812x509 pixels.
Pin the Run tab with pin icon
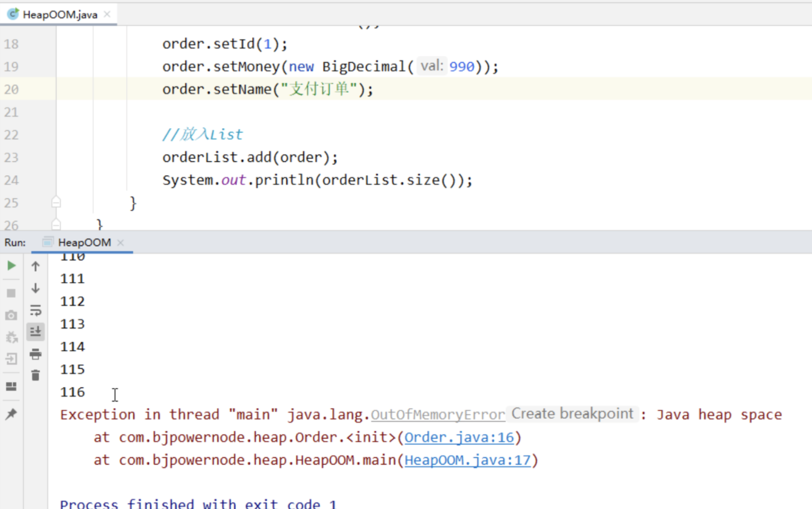coord(11,414)
